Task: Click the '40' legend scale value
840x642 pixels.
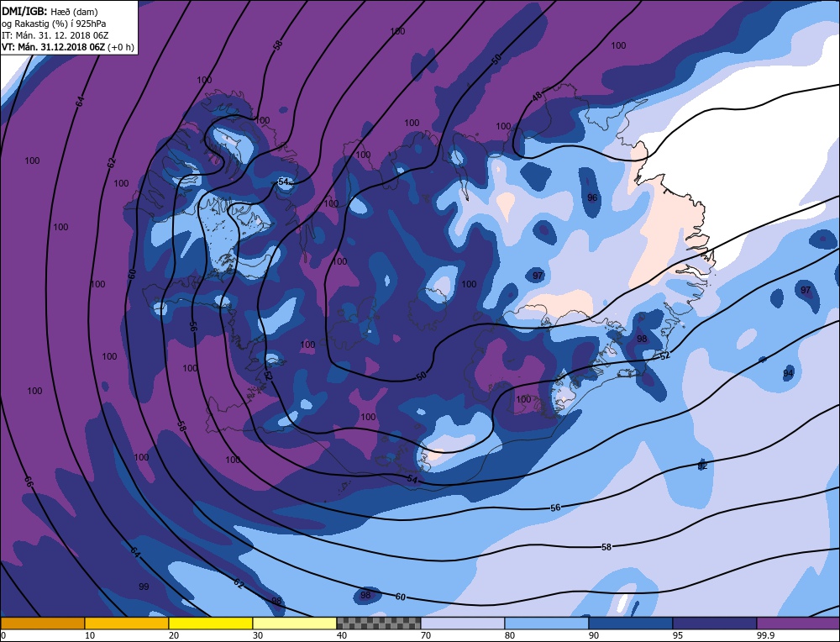Action: click(x=341, y=635)
